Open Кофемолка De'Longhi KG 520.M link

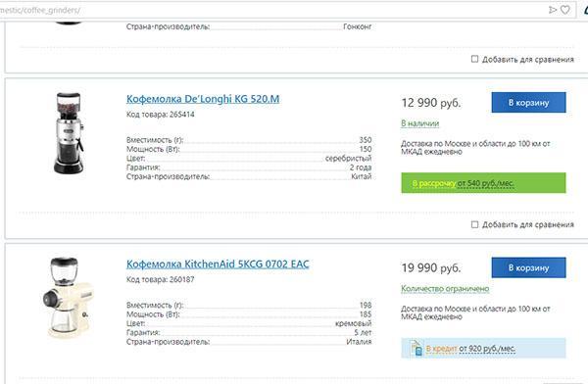(203, 99)
